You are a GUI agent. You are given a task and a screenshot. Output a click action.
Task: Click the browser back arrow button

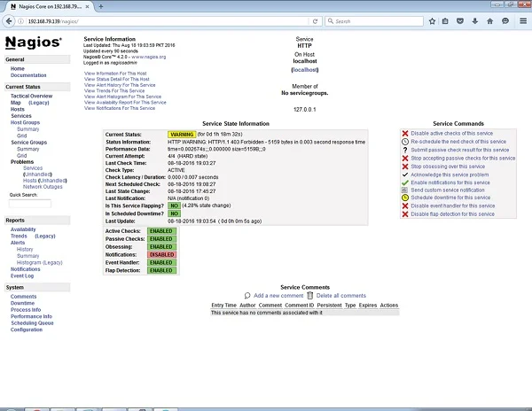click(9, 21)
